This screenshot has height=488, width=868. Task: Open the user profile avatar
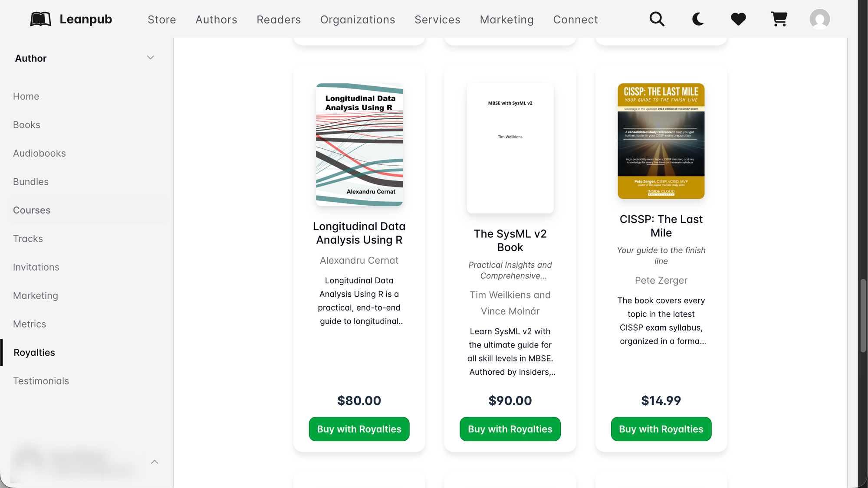pyautogui.click(x=820, y=19)
